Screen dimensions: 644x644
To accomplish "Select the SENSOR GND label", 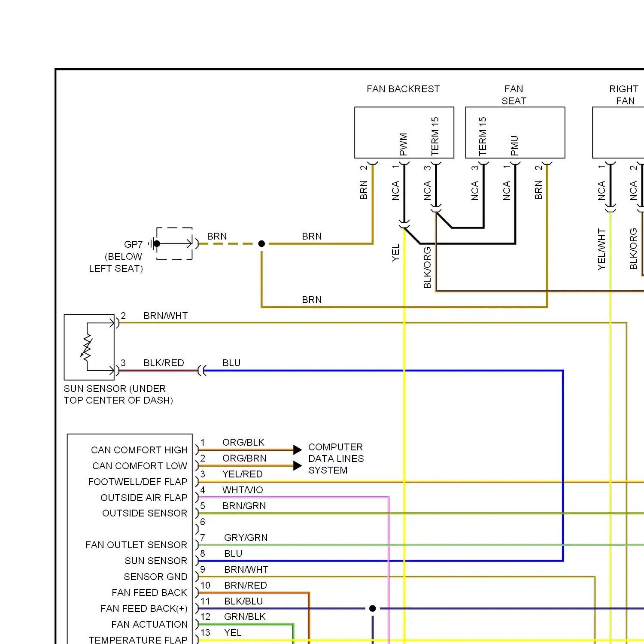I will click(x=156, y=577).
